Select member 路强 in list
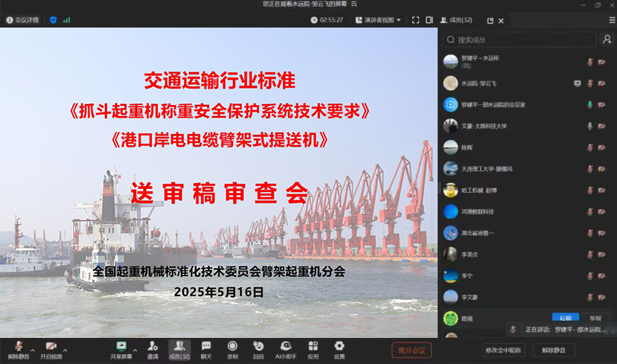 [x=527, y=319]
